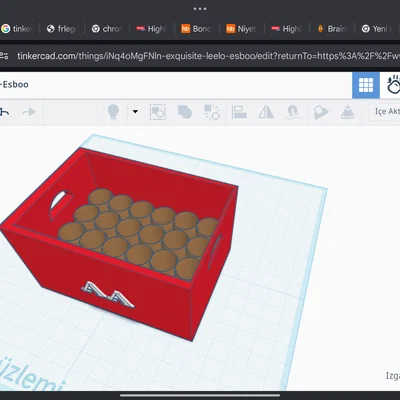This screenshot has width=400, height=400.
Task: Click the İçe Akt import button
Action: pos(386,111)
